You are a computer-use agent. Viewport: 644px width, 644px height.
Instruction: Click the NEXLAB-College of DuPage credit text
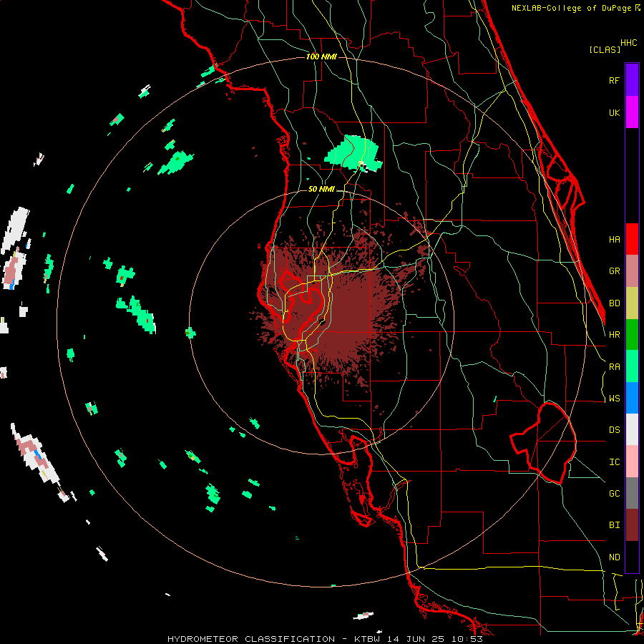click(575, 8)
